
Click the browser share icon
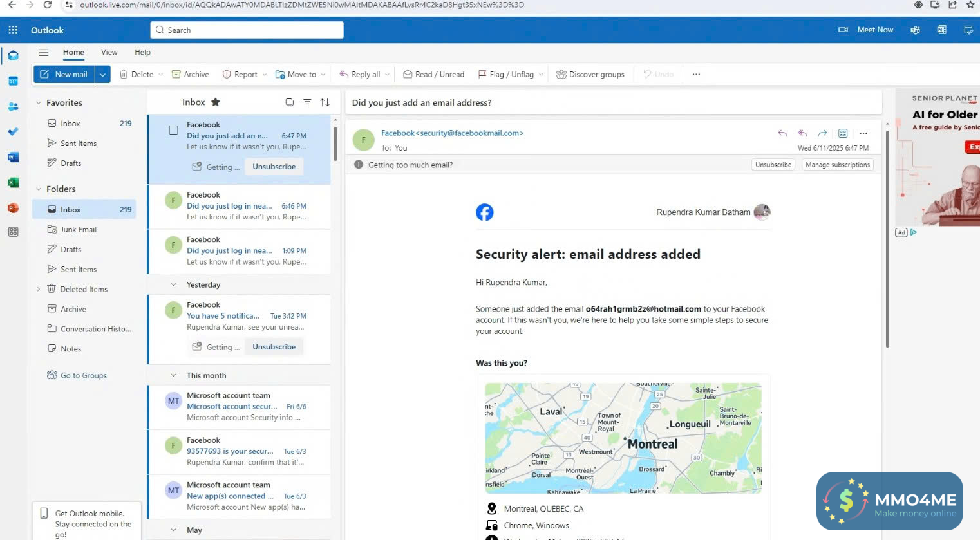point(953,5)
